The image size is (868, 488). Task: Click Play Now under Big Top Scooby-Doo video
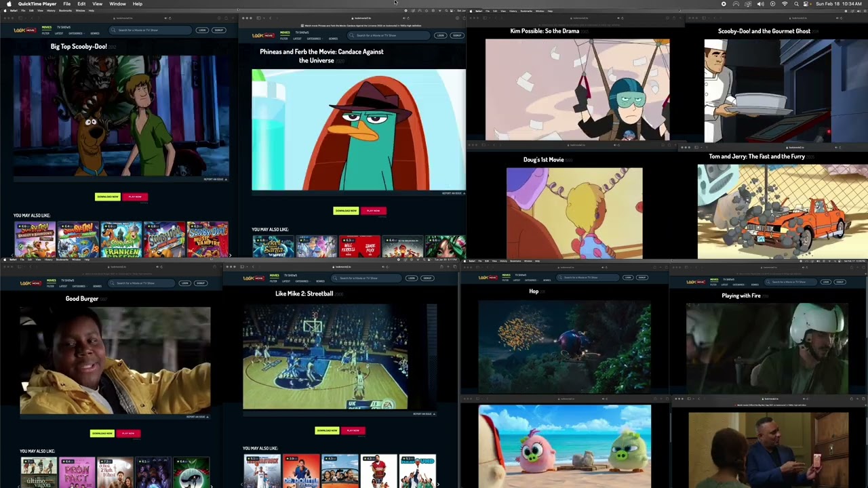tap(135, 197)
